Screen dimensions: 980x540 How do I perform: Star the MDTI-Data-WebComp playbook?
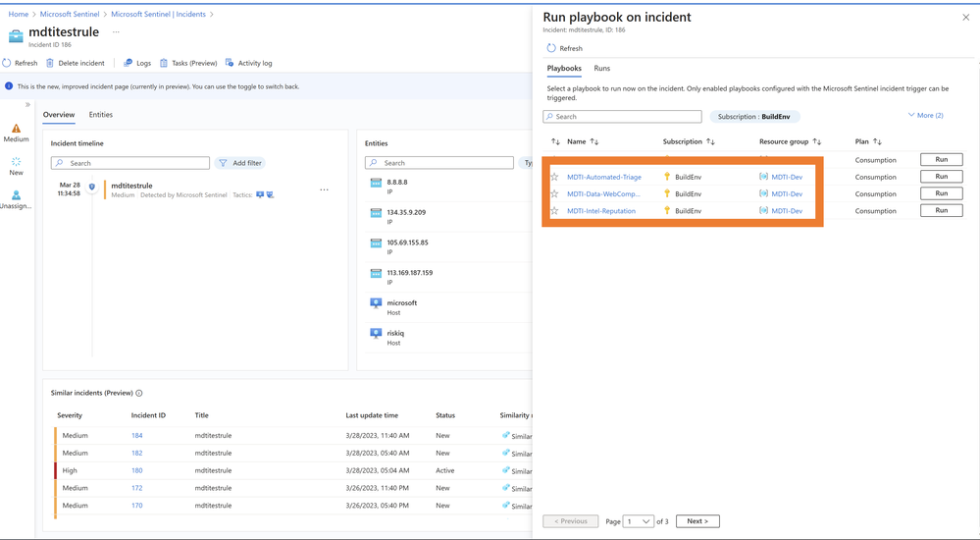[554, 193]
